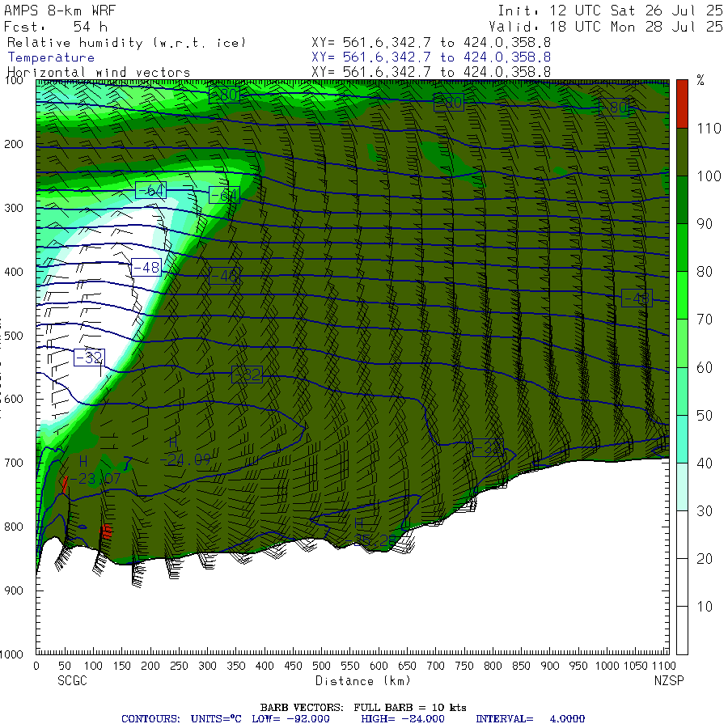Select the dark olive 100-110% colorbar segment
The image size is (728, 728).
(x=682, y=152)
